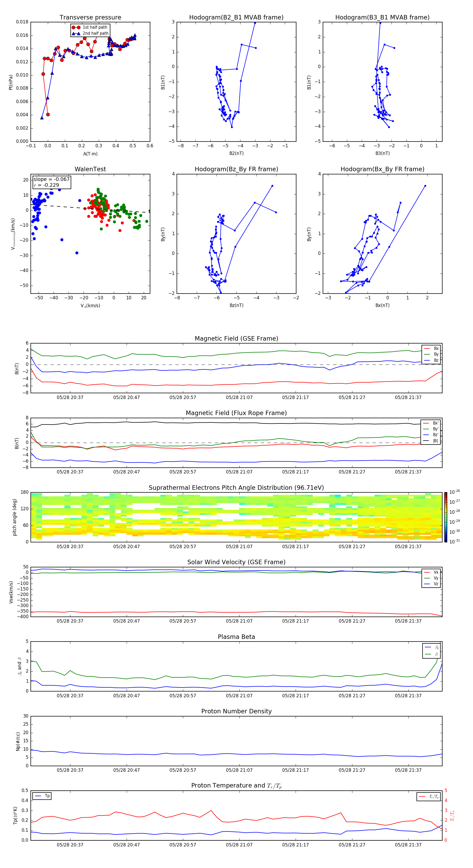Click the Plasma Beta legend box
Viewport: 473px width, 868px height.
431,651
